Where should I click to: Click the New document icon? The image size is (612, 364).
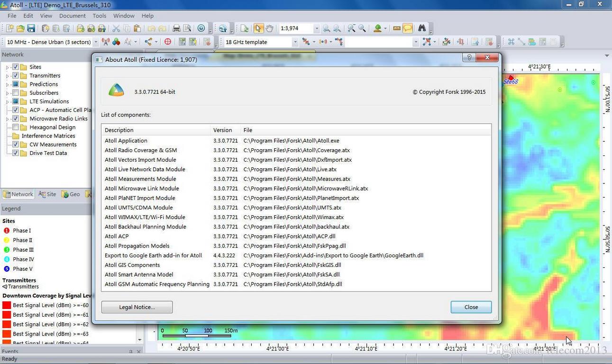coord(9,28)
